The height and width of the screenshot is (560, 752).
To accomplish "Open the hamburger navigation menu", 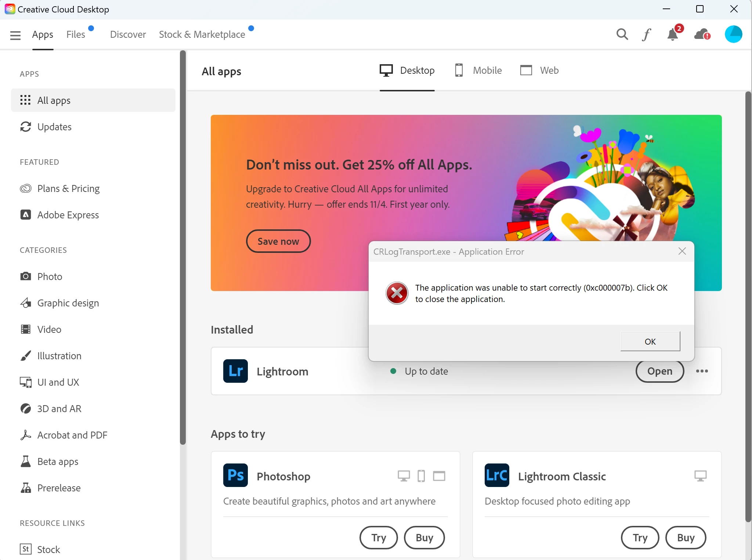I will click(15, 35).
